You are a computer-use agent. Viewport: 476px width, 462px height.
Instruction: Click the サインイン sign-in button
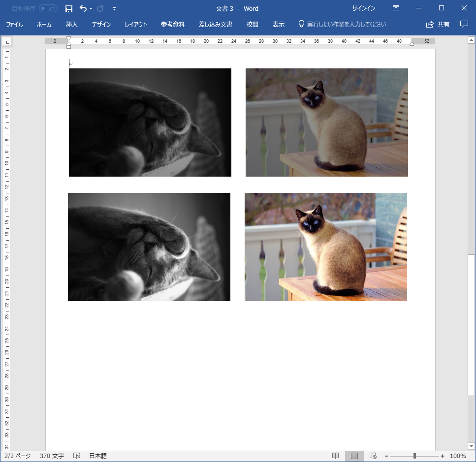pos(363,8)
